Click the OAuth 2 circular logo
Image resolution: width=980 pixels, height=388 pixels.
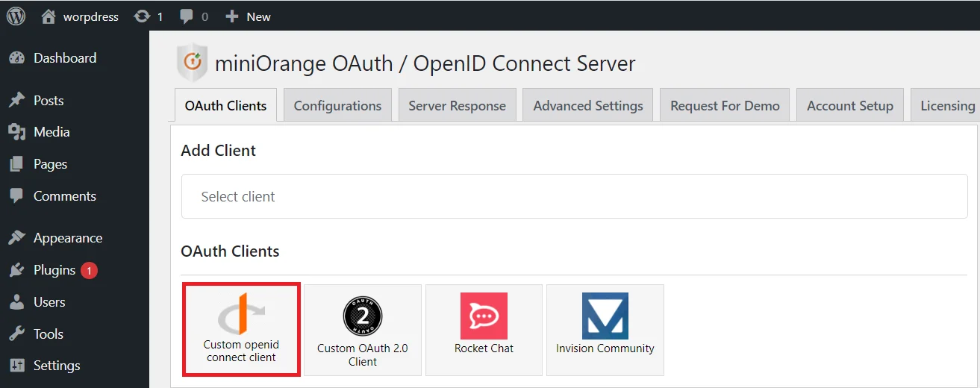click(x=363, y=316)
